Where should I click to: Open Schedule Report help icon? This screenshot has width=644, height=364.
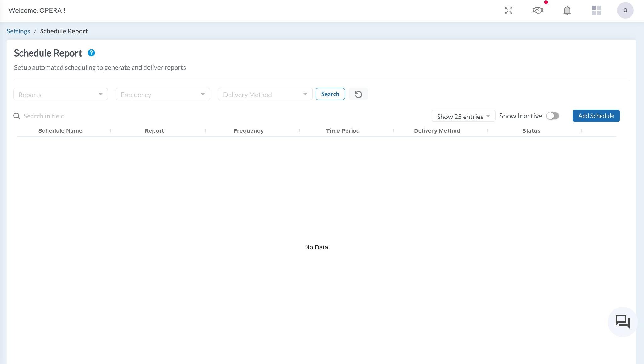[91, 53]
